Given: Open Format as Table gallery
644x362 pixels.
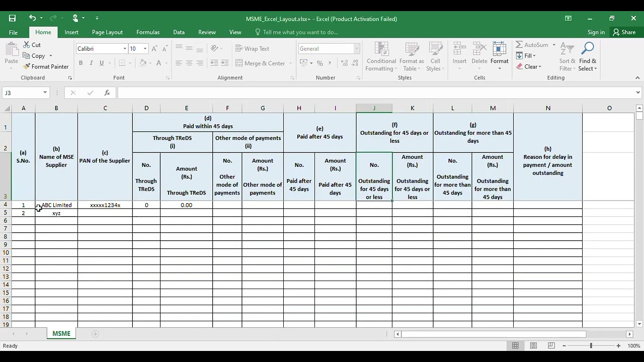Looking at the screenshot, I should click(412, 57).
